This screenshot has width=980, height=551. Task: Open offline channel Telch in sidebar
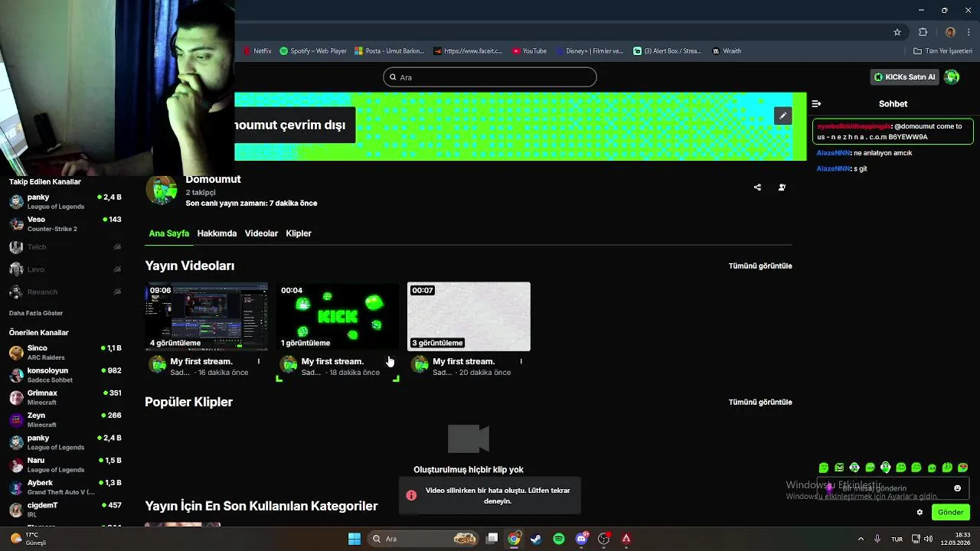65,246
